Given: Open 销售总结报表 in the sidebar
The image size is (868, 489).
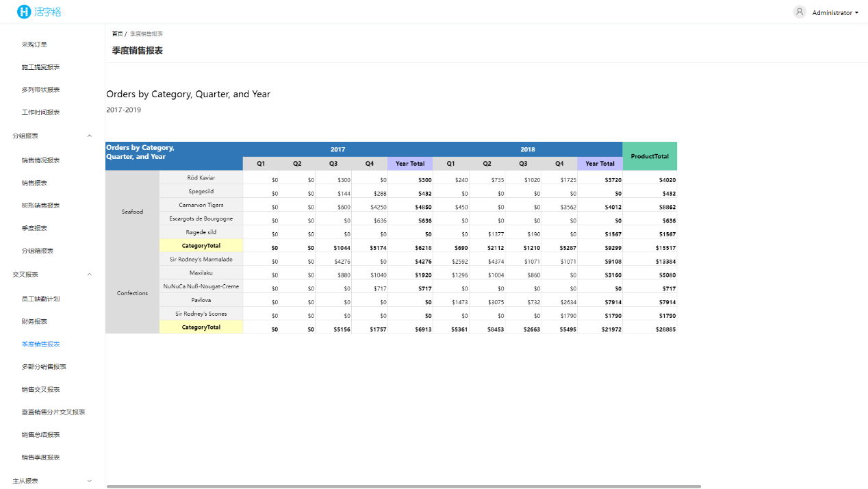Looking at the screenshot, I should pyautogui.click(x=40, y=435).
